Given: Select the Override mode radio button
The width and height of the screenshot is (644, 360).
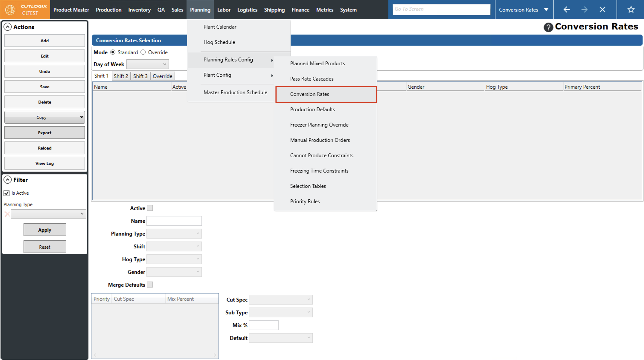Looking at the screenshot, I should [143, 52].
